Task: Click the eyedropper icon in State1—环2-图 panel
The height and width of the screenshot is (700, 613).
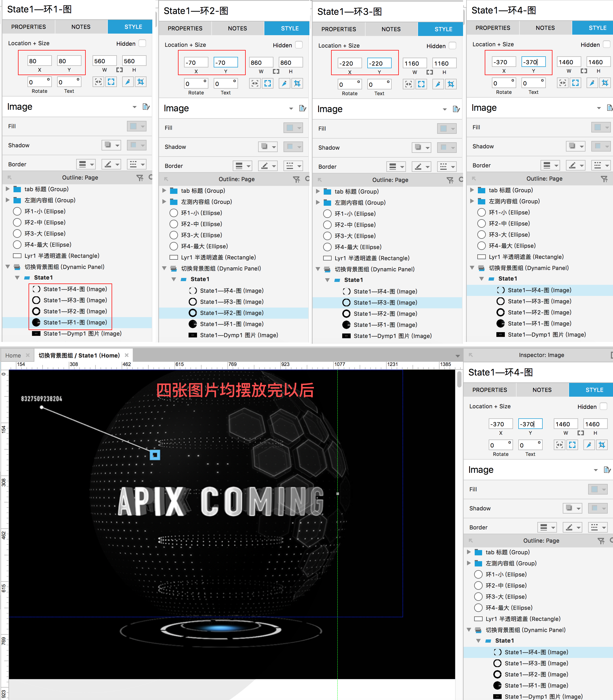Action: coord(284,84)
